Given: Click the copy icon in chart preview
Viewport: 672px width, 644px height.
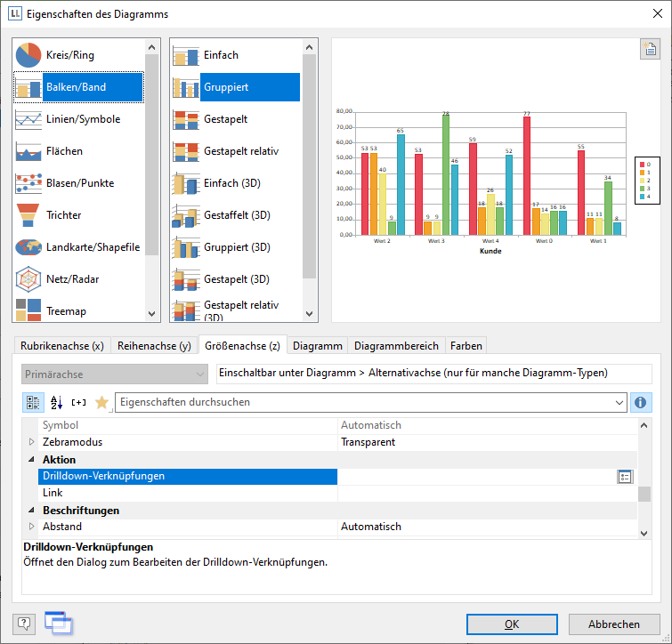Looking at the screenshot, I should tap(649, 49).
